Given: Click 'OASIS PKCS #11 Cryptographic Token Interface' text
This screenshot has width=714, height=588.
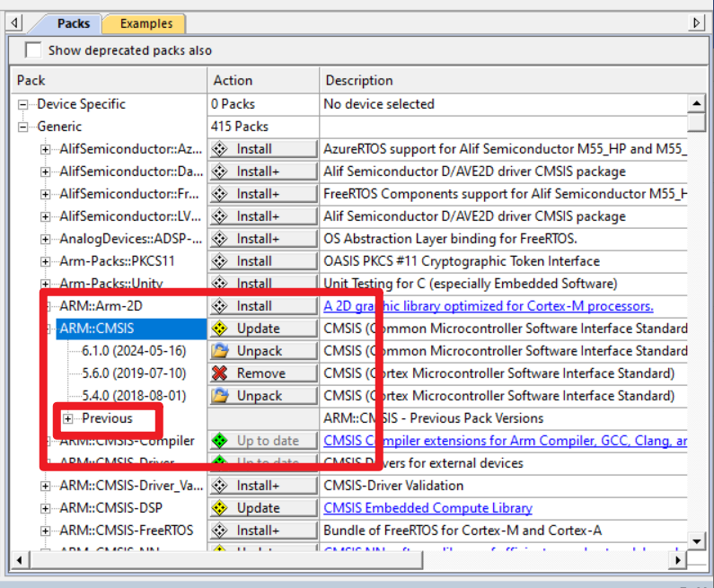Looking at the screenshot, I should click(x=462, y=261).
